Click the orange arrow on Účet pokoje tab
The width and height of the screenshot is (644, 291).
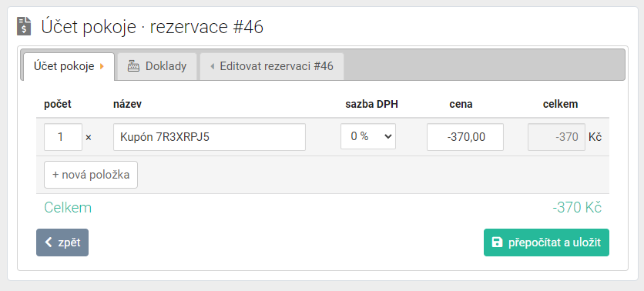point(102,66)
